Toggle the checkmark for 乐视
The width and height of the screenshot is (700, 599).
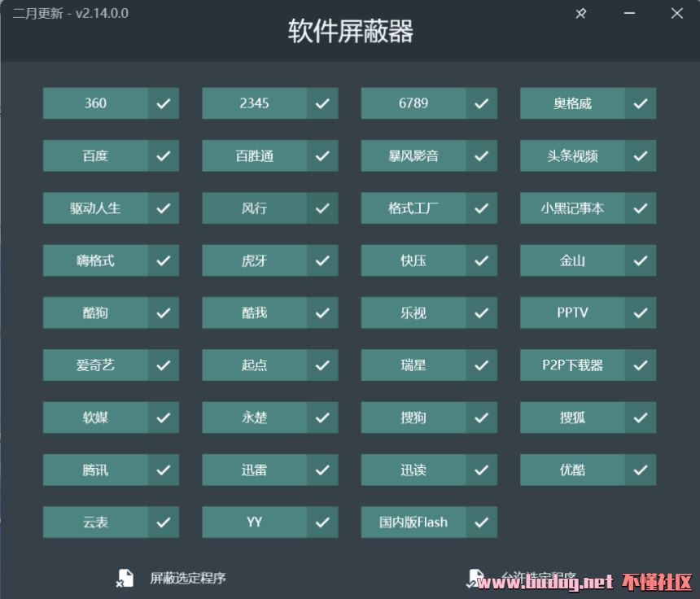pyautogui.click(x=481, y=313)
